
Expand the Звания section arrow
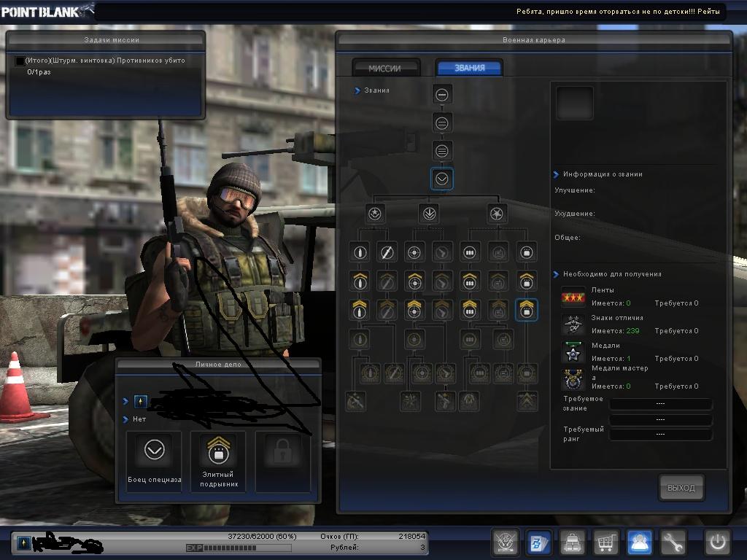click(x=357, y=90)
